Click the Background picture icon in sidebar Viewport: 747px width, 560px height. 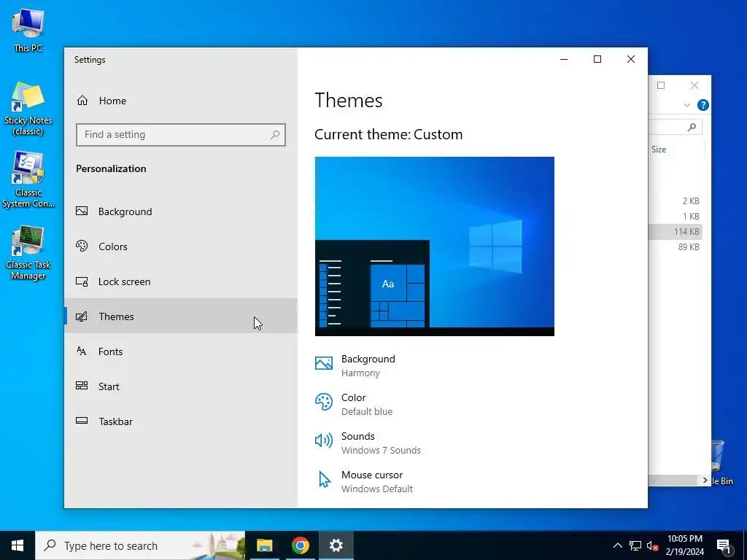(82, 211)
